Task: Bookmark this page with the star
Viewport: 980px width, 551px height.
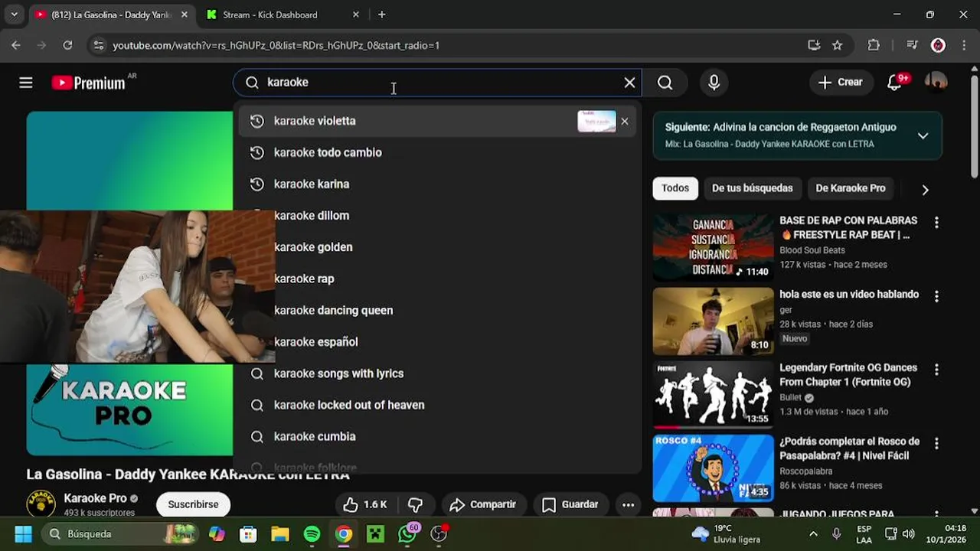Action: click(x=837, y=45)
